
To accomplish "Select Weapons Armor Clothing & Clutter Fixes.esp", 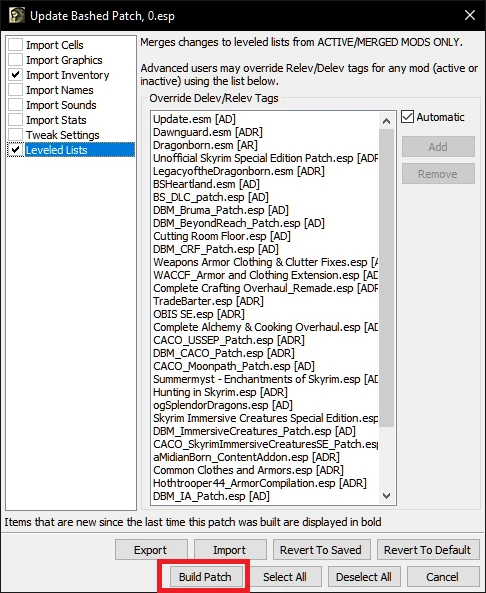I will (x=266, y=262).
